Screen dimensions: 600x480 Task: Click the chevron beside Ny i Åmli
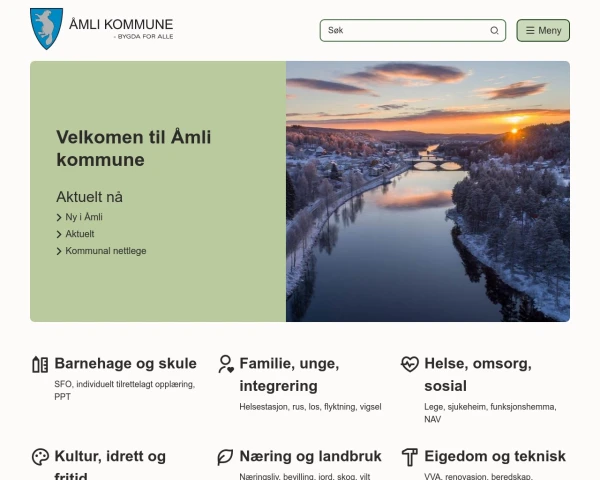(x=59, y=217)
